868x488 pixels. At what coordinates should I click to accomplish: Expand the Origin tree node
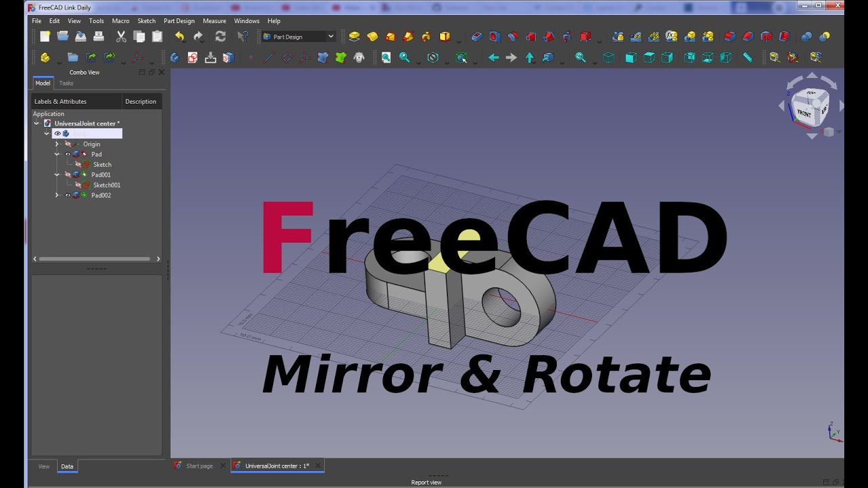[57, 144]
